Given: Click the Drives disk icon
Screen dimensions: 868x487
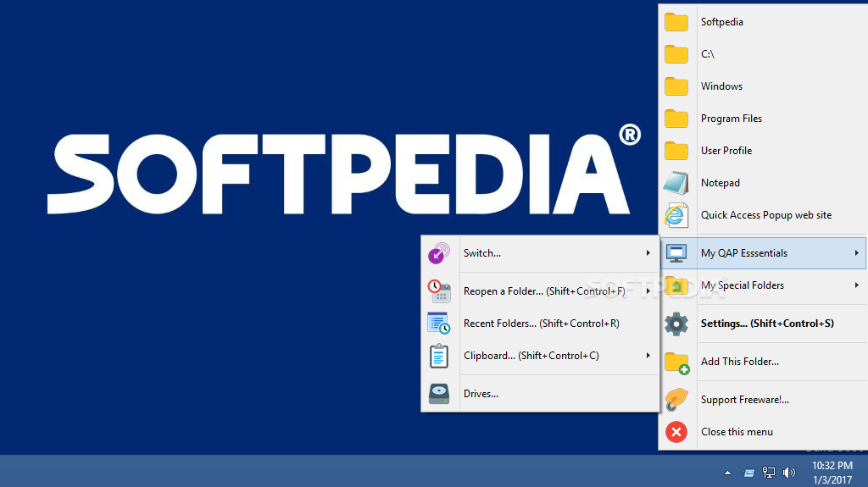Looking at the screenshot, I should (x=439, y=394).
